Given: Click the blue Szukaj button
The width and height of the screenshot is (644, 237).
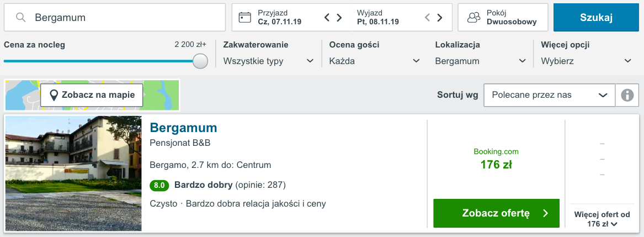Looking at the screenshot, I should coord(597,17).
